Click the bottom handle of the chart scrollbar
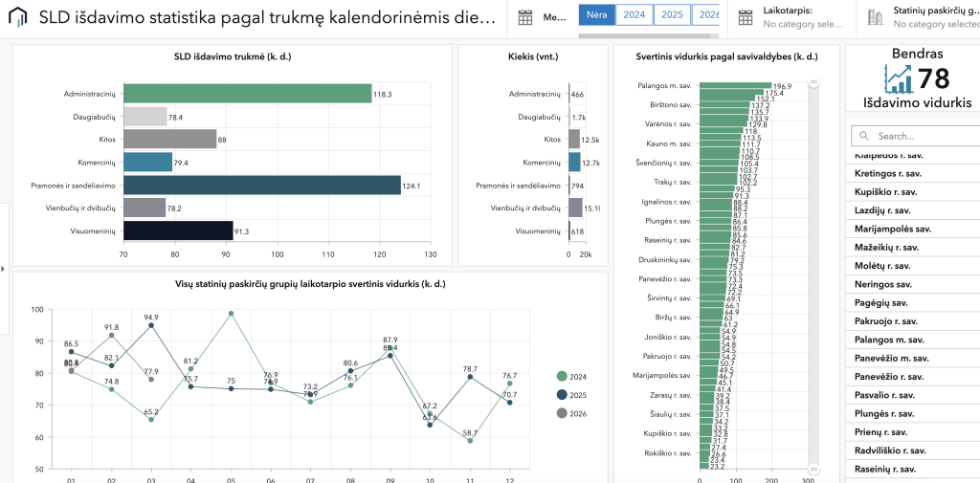980x483 pixels. (x=813, y=469)
